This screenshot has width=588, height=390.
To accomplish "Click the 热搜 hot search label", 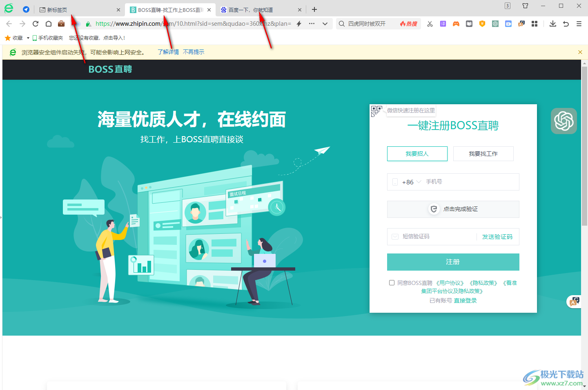I will pos(409,24).
